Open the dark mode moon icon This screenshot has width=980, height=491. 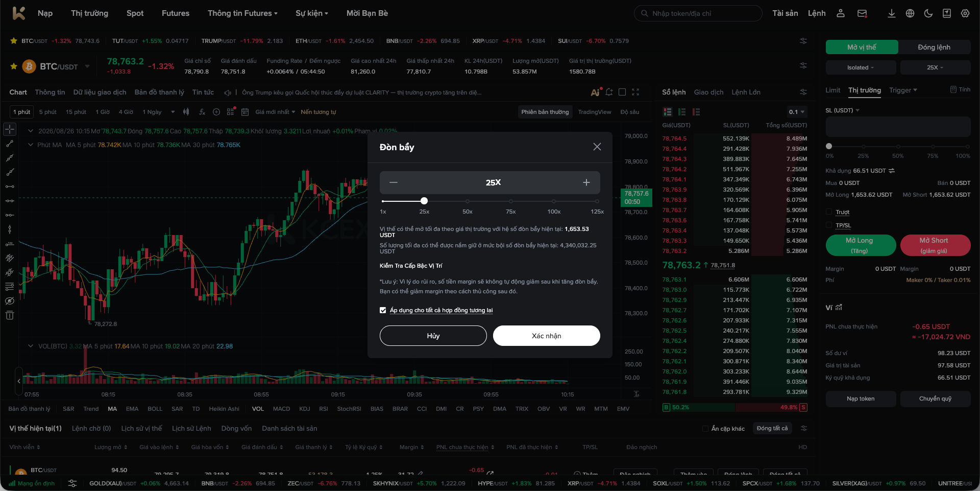(928, 13)
